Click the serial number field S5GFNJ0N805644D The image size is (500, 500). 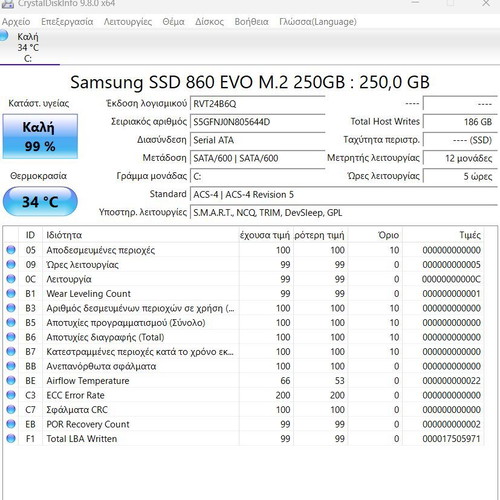[x=257, y=122]
